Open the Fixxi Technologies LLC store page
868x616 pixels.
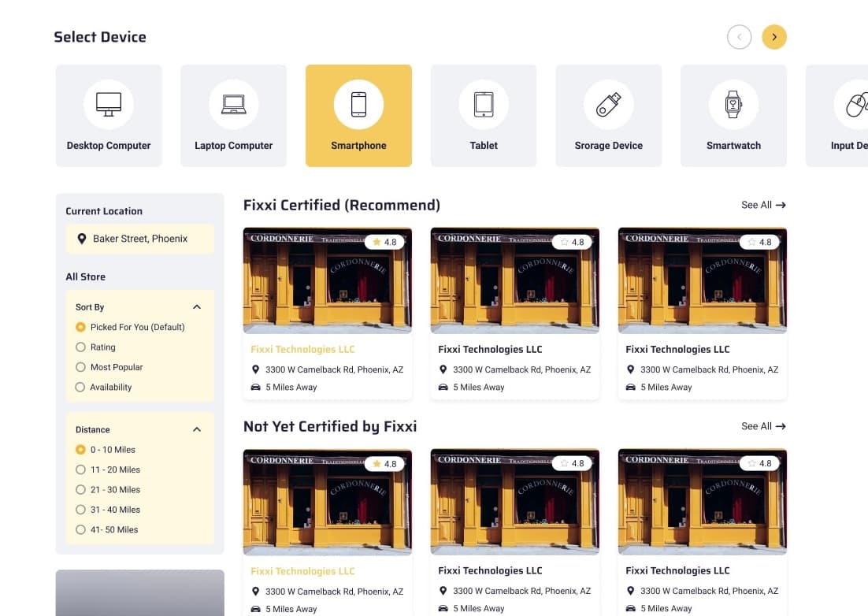pyautogui.click(x=302, y=349)
